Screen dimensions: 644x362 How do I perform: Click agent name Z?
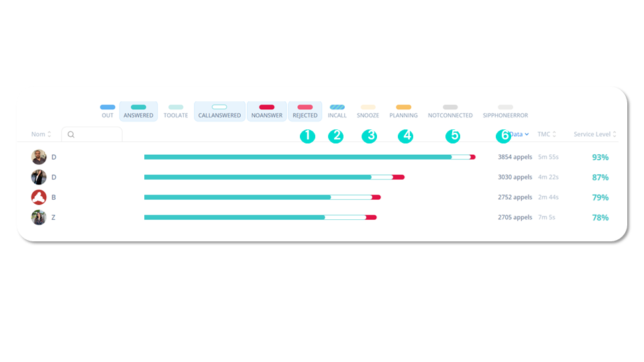[54, 217]
